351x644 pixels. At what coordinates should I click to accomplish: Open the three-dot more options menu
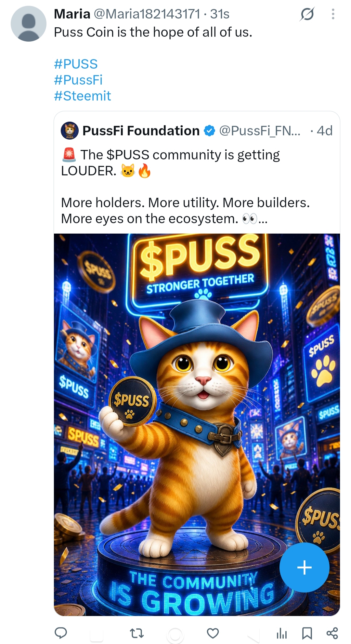coord(333,14)
